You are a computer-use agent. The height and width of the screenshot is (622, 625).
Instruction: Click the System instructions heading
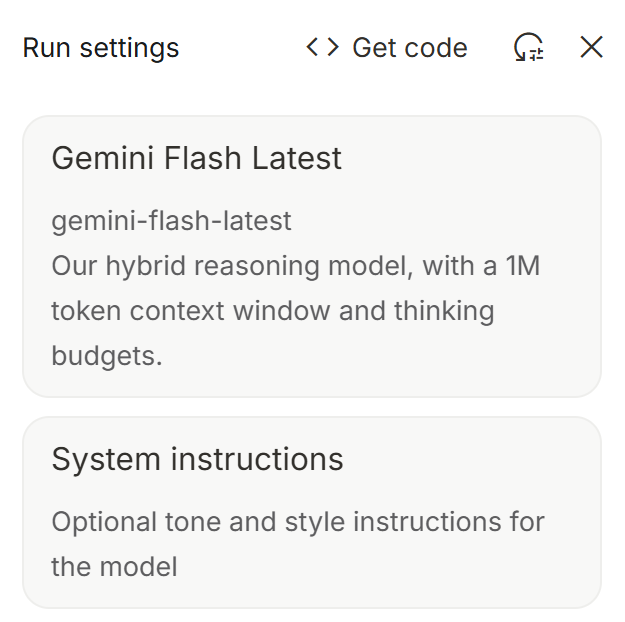coord(197,459)
